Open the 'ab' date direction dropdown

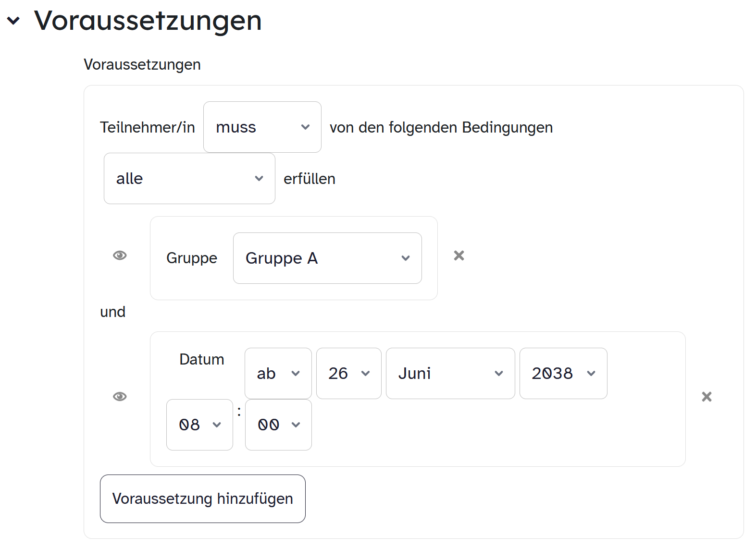click(278, 374)
